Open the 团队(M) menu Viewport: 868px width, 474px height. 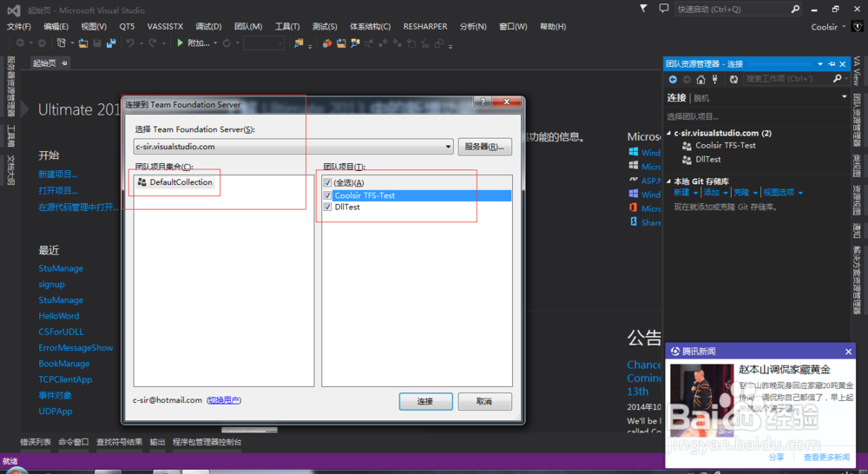(x=248, y=27)
